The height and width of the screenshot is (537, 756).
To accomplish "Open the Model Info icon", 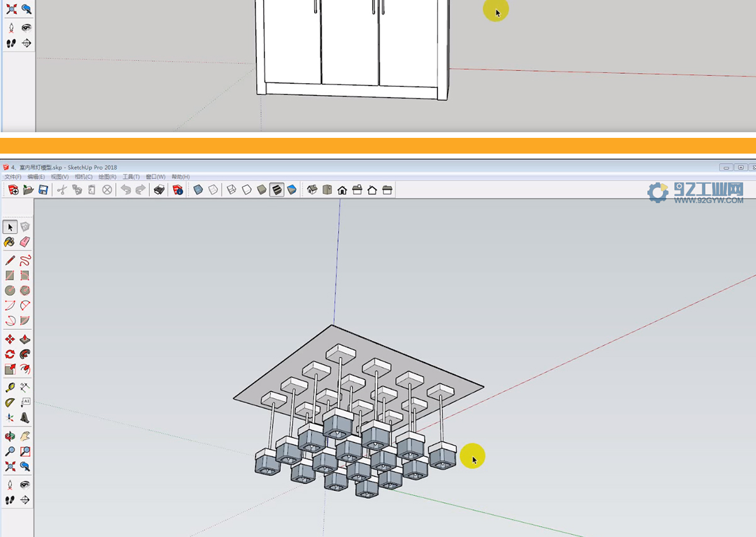I will point(178,189).
